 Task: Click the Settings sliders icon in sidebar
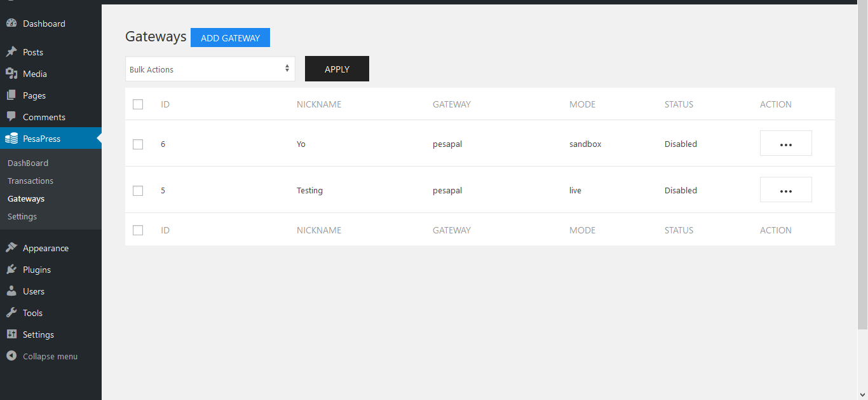point(11,334)
